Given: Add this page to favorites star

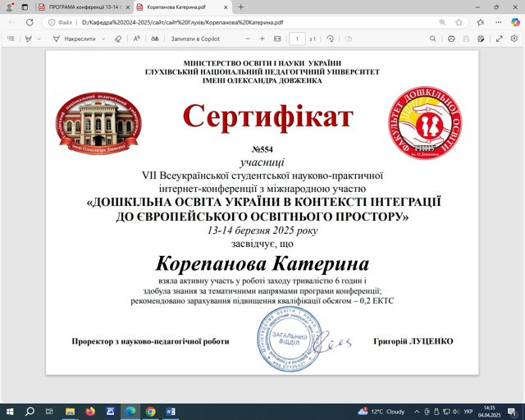Looking at the screenshot, I should [459, 22].
